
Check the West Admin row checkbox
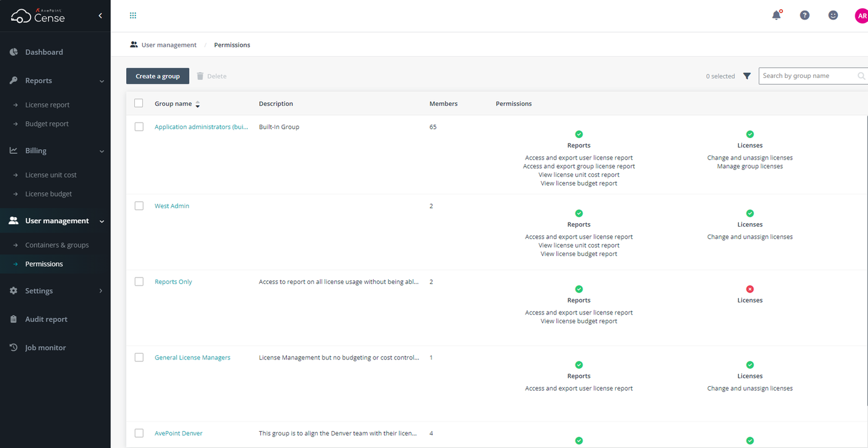tap(139, 206)
